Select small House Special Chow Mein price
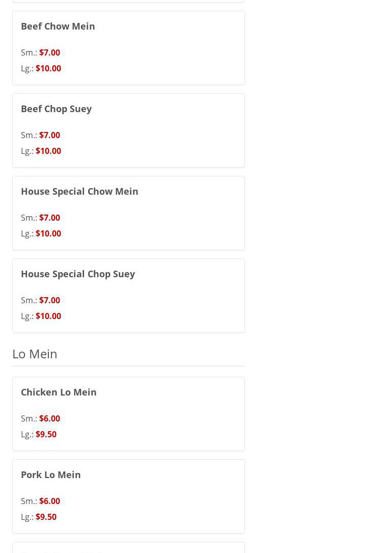Screen dimensions: 392x553 point(49,218)
